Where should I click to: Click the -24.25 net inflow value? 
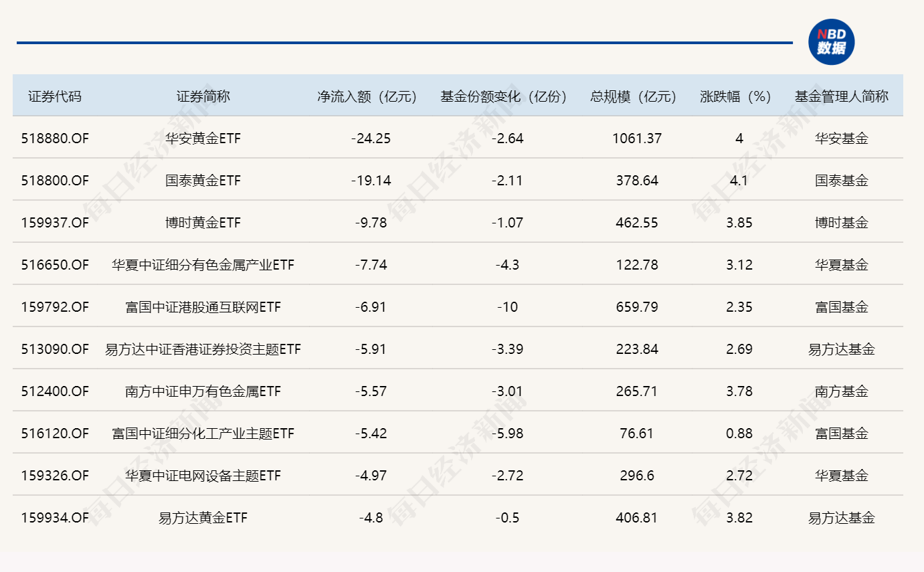(371, 138)
